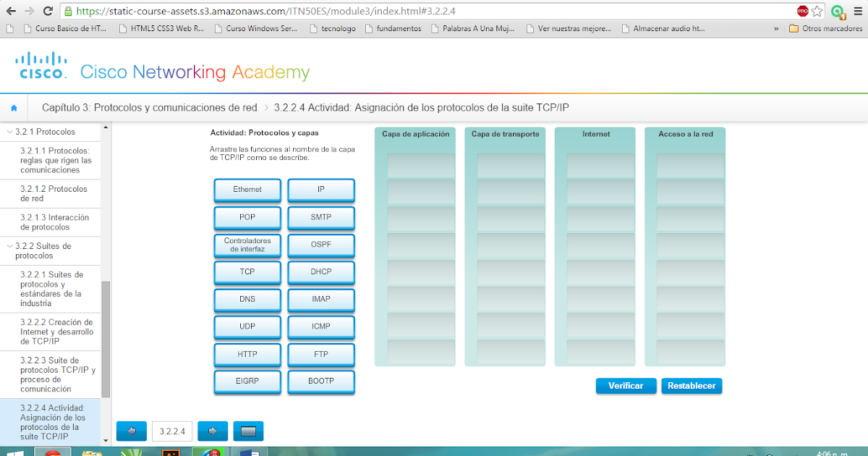Viewport: 868px width, 456px height.
Task: Click the home icon in the breadcrumb bar
Action: 14,107
